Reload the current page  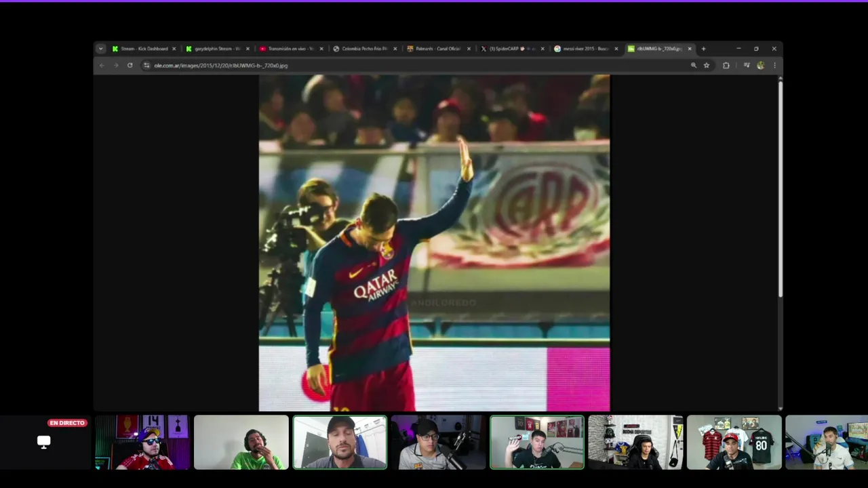point(130,66)
